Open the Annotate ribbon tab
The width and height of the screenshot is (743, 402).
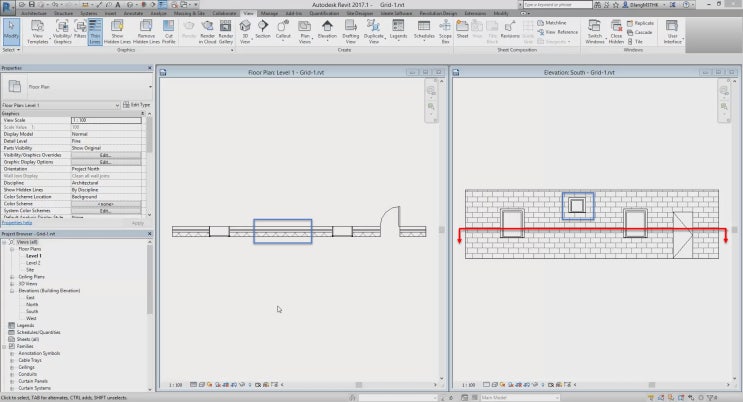133,13
